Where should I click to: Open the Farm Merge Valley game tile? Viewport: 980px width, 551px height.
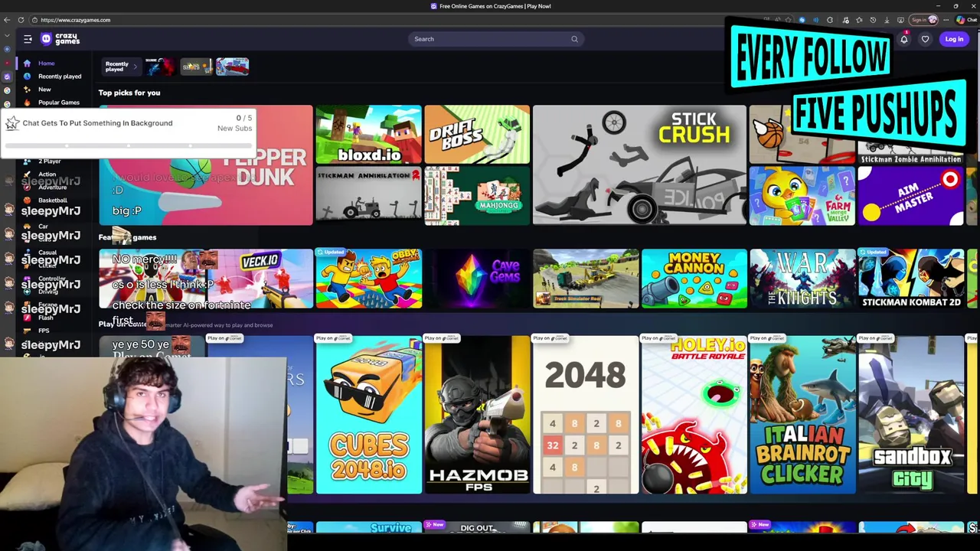(802, 196)
